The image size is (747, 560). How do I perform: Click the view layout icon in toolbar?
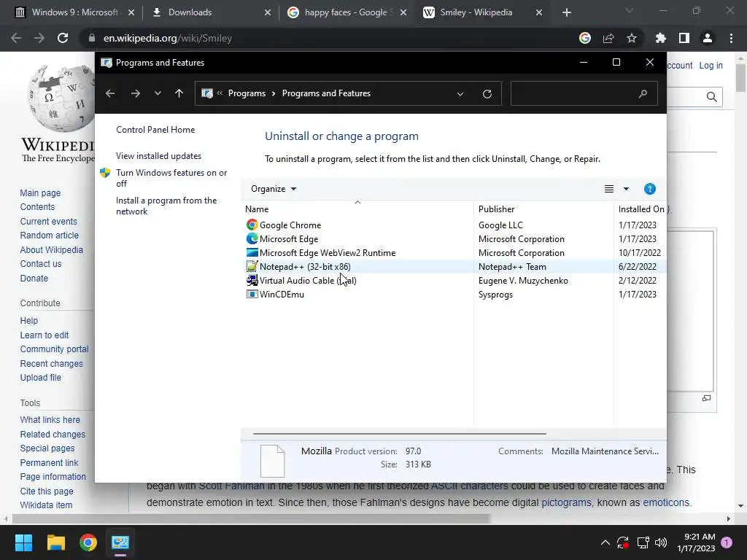coord(609,189)
